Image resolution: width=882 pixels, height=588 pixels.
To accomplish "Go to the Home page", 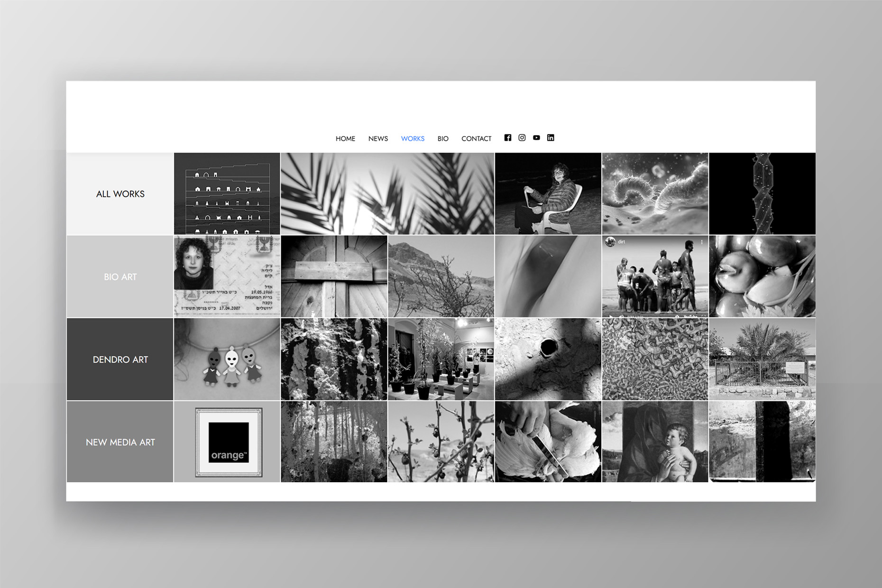I will click(345, 138).
